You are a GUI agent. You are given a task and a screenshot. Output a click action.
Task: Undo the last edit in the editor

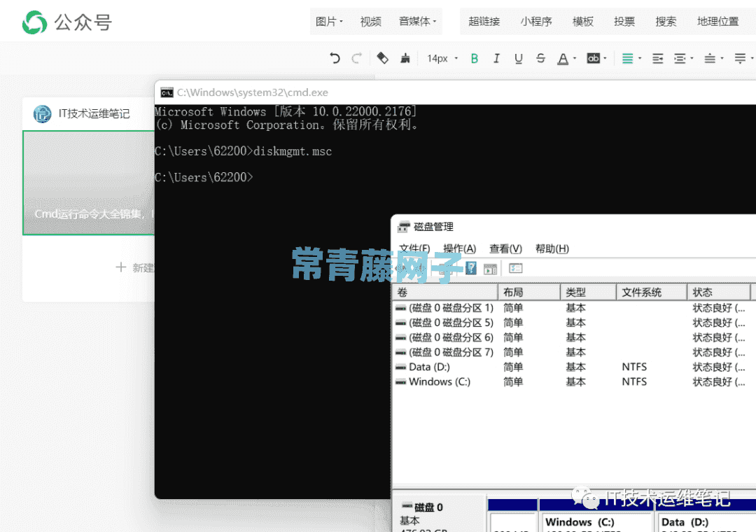point(335,58)
